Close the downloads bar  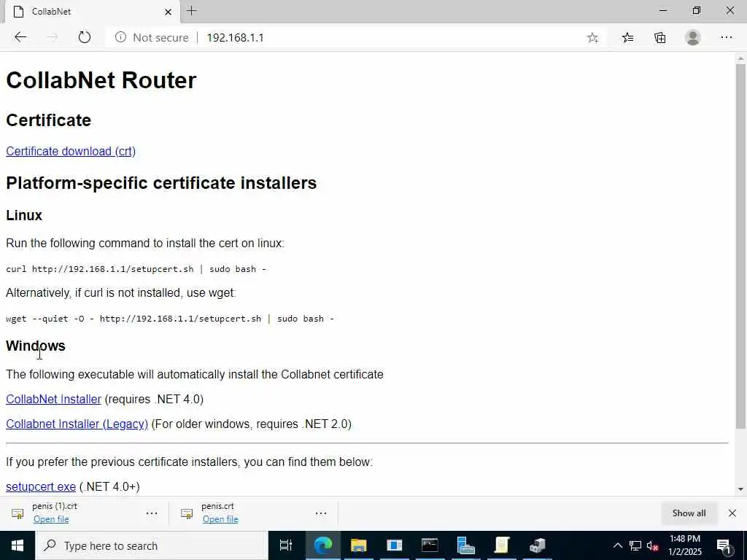coord(732,513)
